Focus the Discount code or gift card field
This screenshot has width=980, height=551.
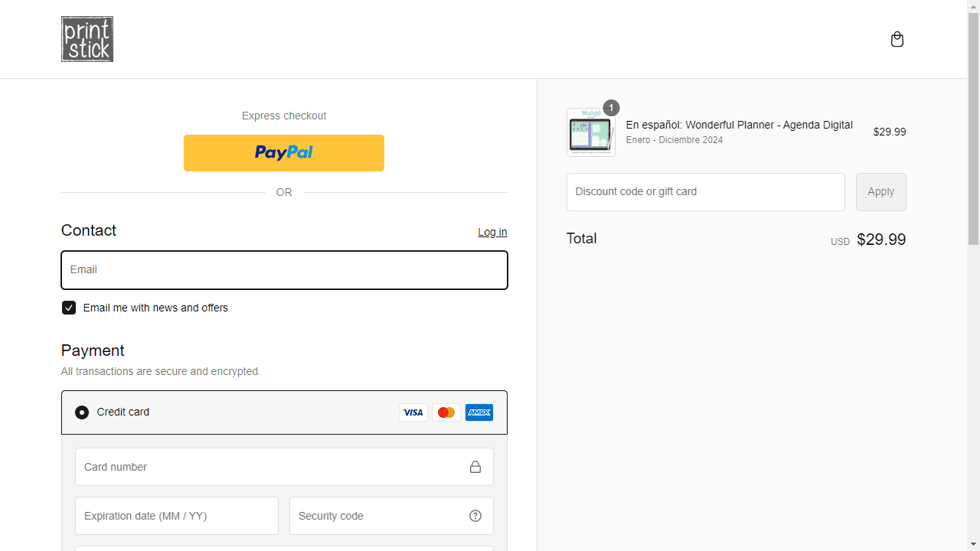point(706,192)
